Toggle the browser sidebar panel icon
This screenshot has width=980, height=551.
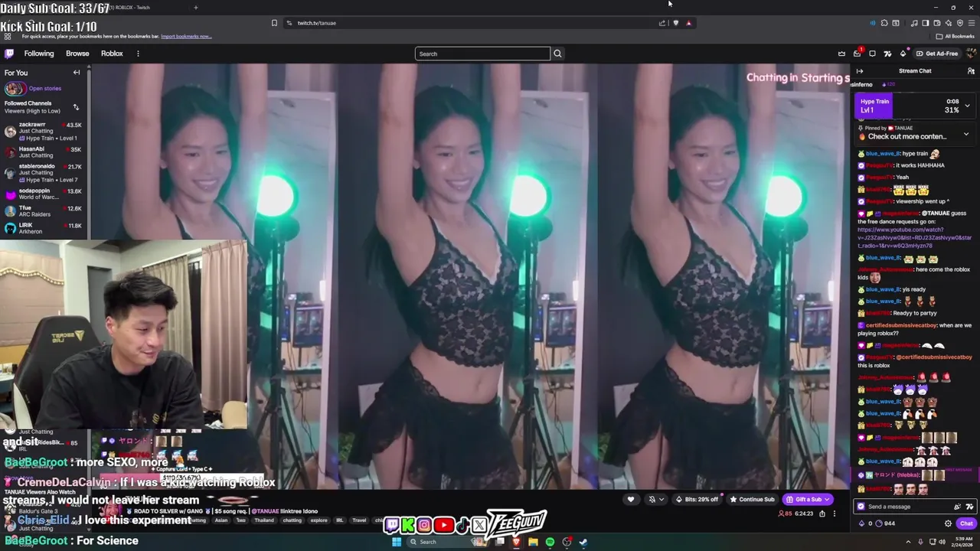pyautogui.click(x=925, y=23)
